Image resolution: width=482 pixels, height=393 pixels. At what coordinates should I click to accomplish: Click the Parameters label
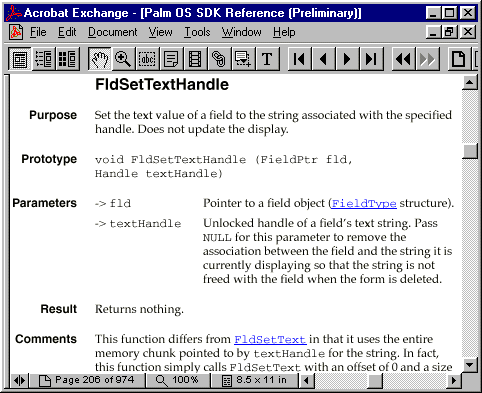[x=44, y=203]
